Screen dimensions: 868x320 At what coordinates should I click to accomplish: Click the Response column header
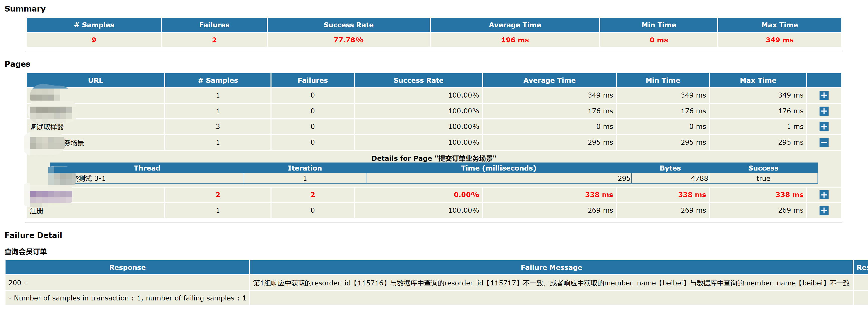(x=127, y=268)
